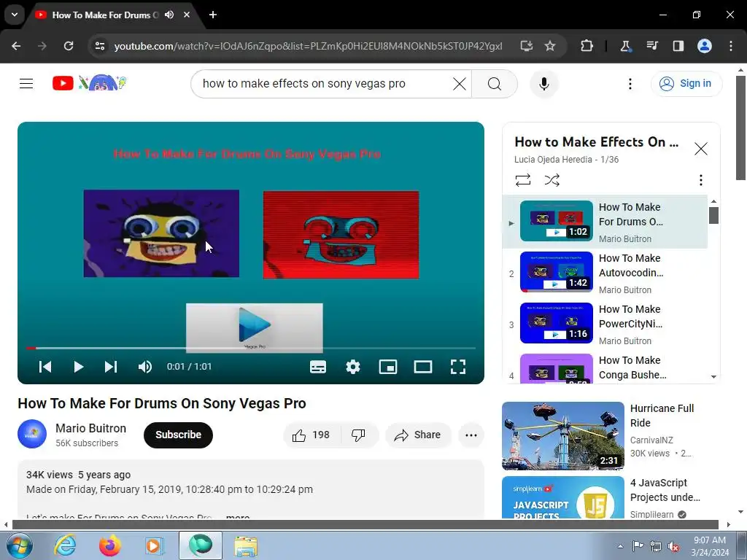Open browser extensions puzzle icon
The image size is (747, 560).
587,46
